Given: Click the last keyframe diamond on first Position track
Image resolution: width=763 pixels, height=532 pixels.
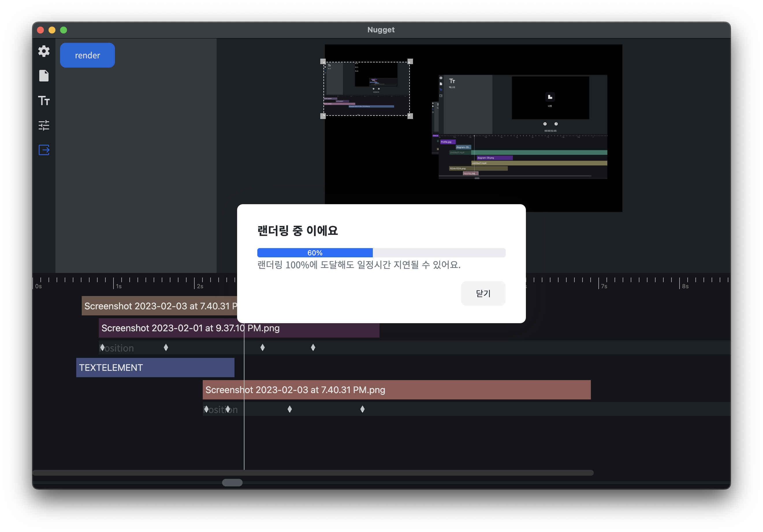Looking at the screenshot, I should tap(313, 347).
